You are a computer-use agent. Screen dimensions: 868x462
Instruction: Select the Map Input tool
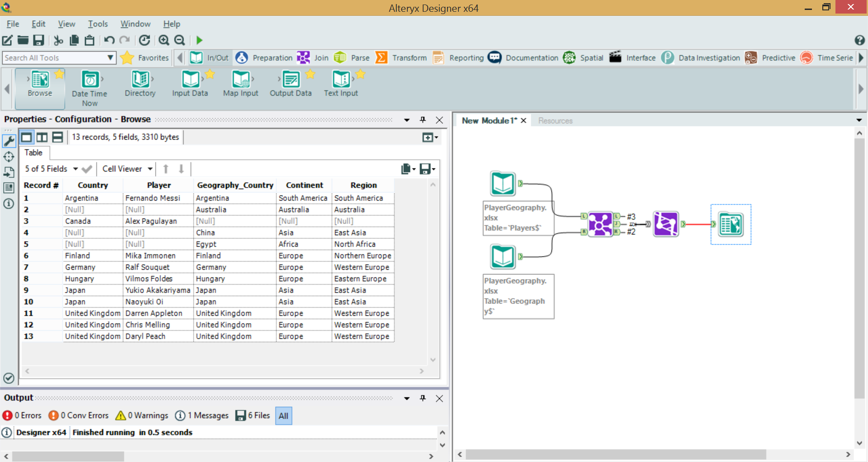pyautogui.click(x=241, y=84)
